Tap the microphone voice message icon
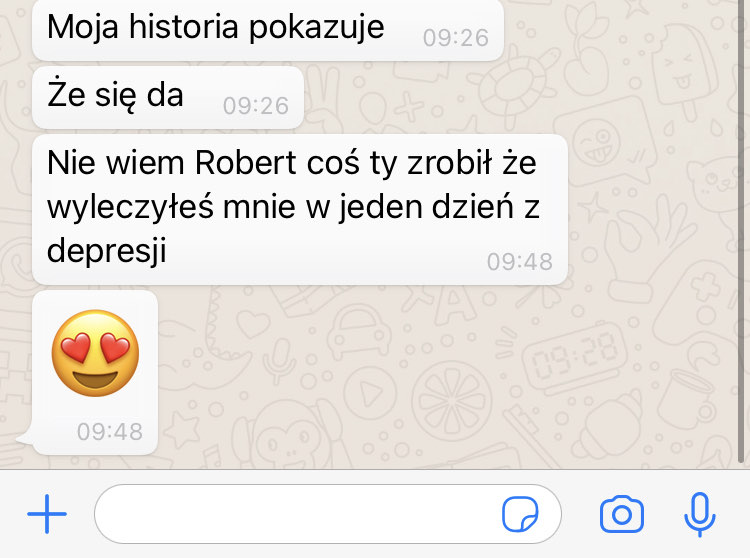 tap(699, 514)
